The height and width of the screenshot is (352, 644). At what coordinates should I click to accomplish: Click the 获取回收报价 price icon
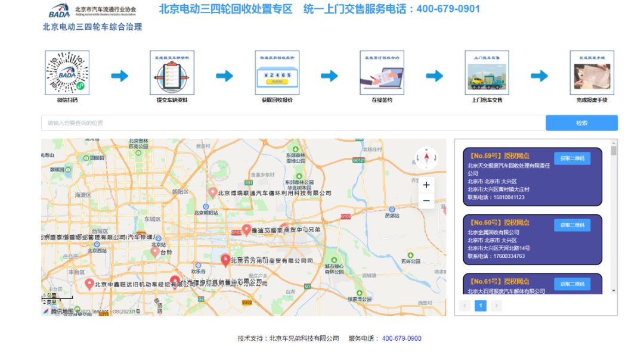277,73
